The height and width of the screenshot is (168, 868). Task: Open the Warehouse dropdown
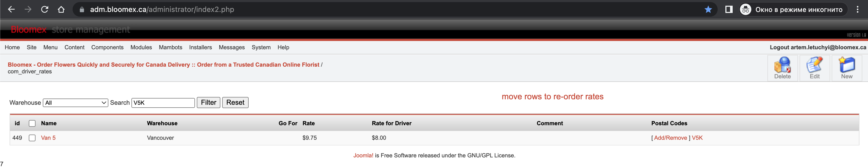pyautogui.click(x=75, y=103)
